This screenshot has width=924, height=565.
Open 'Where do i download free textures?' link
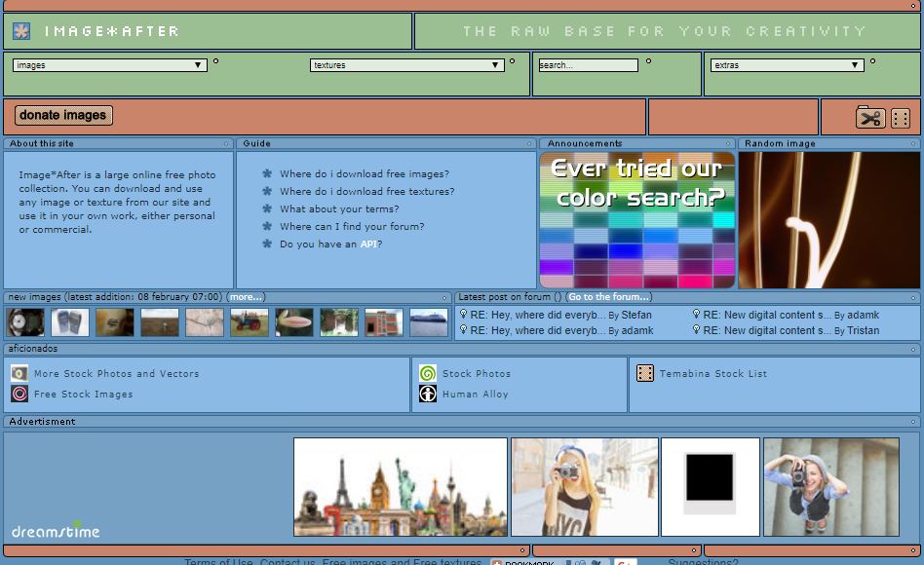(367, 192)
